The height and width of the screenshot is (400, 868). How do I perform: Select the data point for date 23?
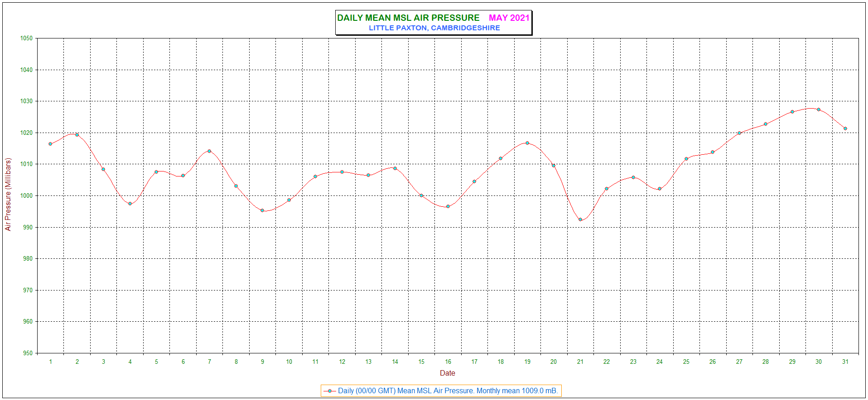[x=633, y=177]
